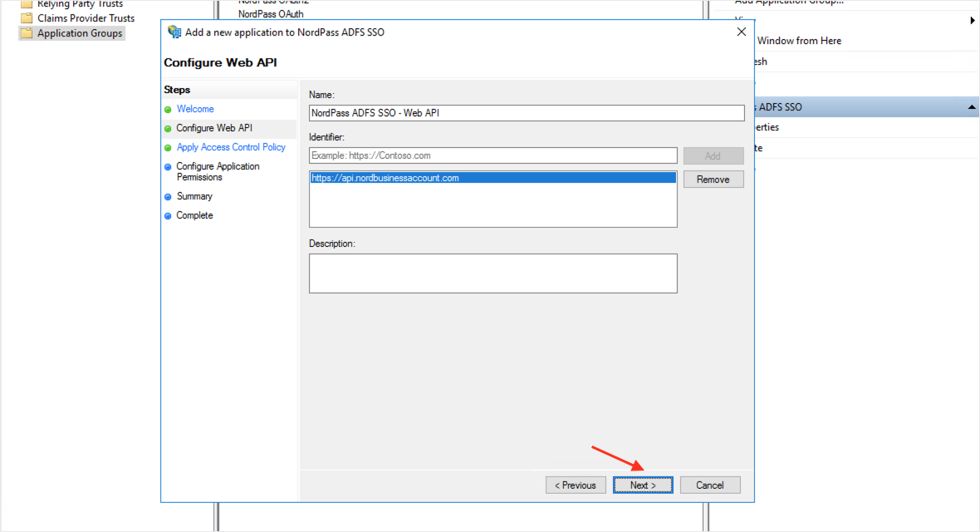Go back with the Previous button

pos(575,485)
